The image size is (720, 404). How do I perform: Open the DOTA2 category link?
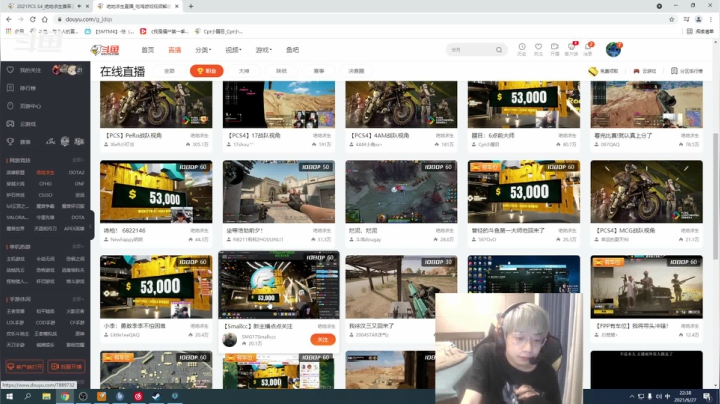[77, 173]
